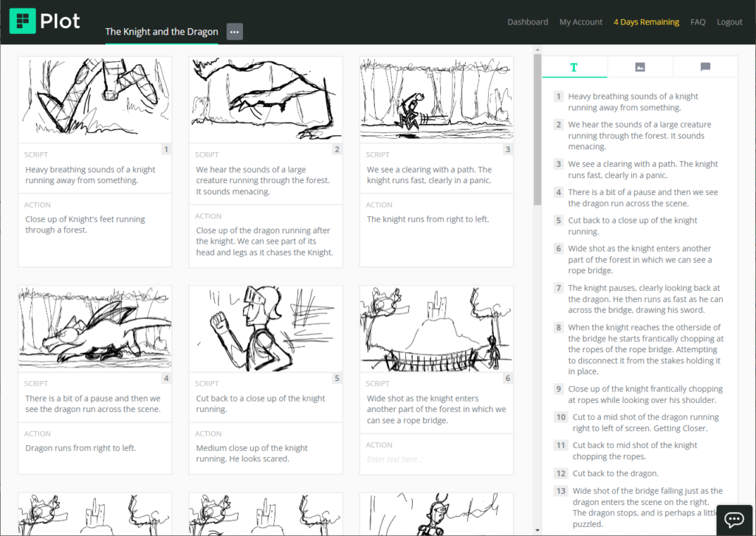Click the 4 Days Remaining link
The height and width of the screenshot is (536, 756).
(646, 21)
